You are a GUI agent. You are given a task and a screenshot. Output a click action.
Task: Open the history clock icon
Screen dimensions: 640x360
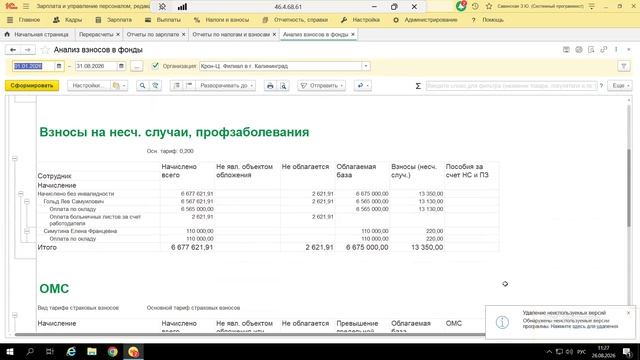click(475, 7)
